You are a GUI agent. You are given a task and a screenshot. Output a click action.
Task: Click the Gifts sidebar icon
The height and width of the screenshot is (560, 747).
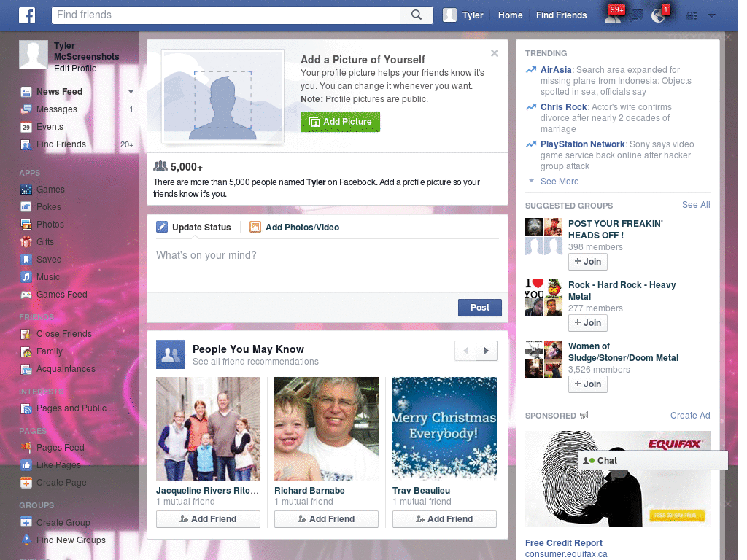(26, 242)
